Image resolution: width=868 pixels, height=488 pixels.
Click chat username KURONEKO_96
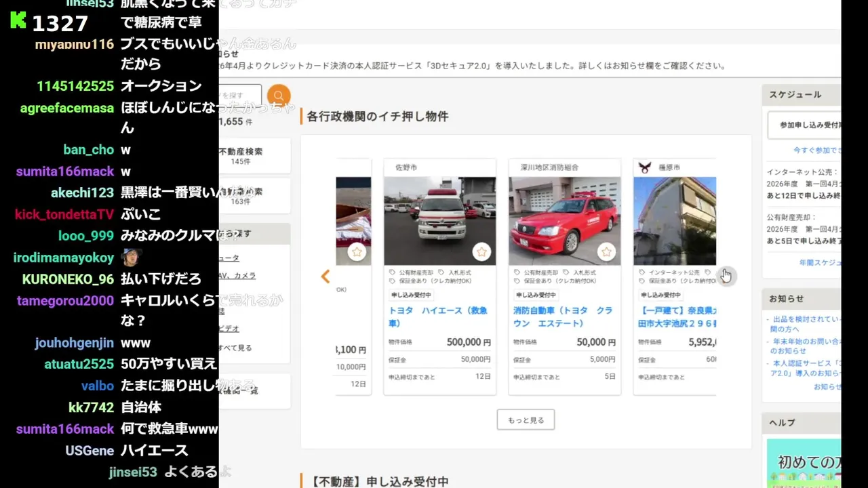[68, 279]
